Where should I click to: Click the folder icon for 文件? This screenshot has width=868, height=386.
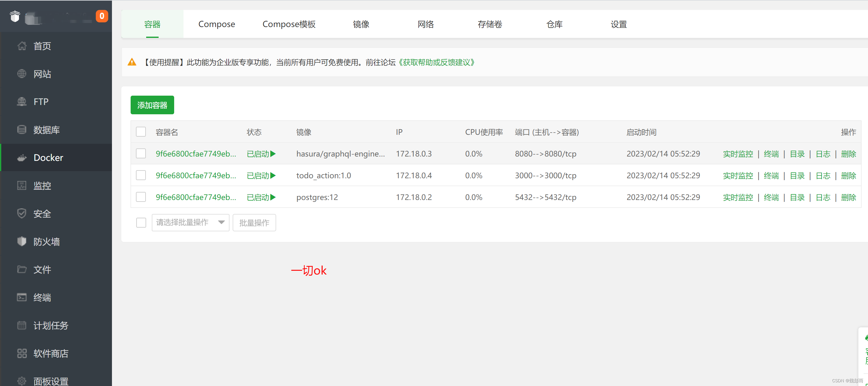pyautogui.click(x=22, y=269)
